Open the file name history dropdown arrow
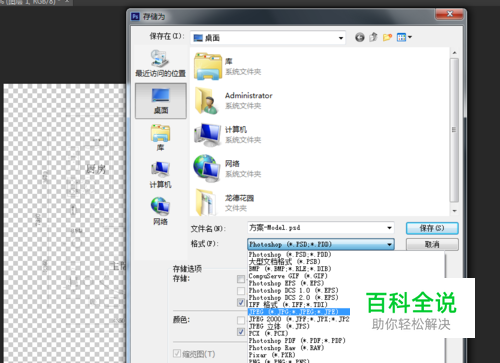500x363 pixels. (389, 228)
